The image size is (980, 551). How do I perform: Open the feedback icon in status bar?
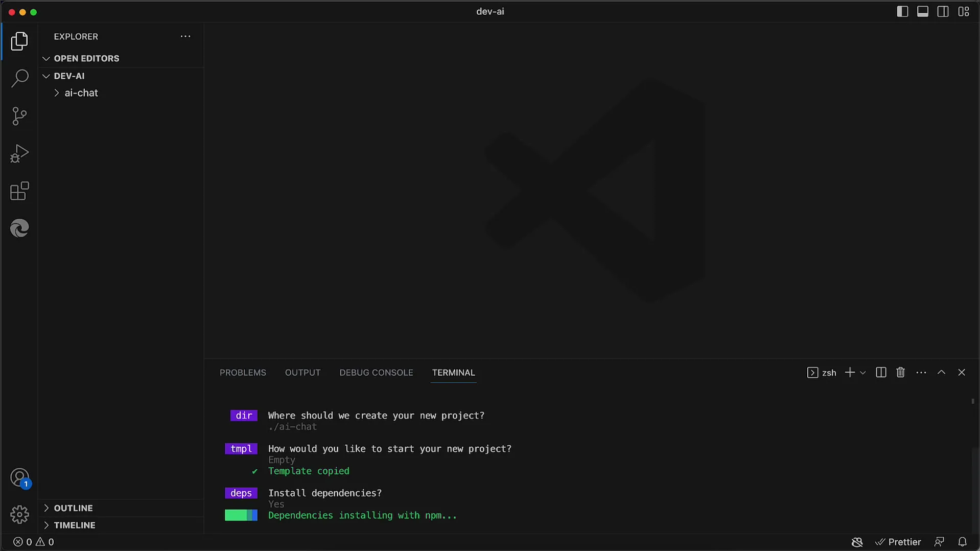pyautogui.click(x=939, y=542)
